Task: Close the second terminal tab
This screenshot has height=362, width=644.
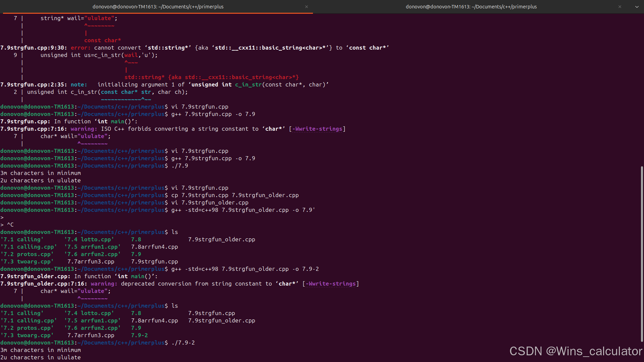Action: pos(620,7)
